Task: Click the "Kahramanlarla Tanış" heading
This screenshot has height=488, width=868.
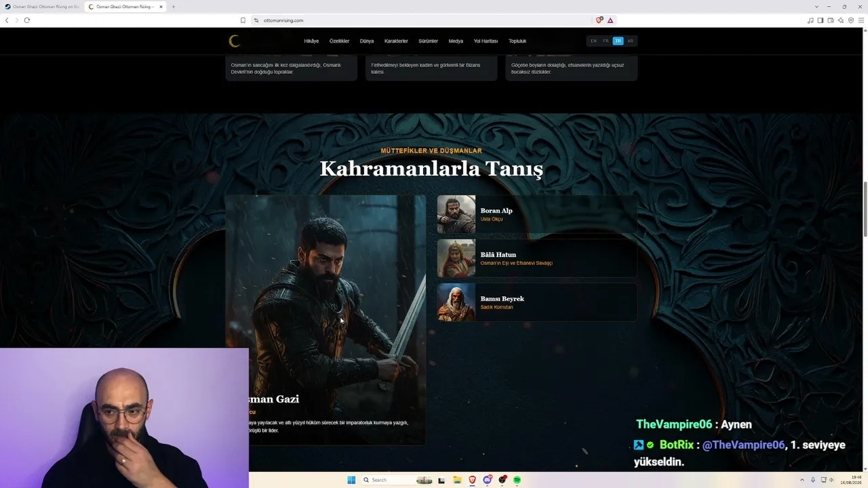Action: (431, 168)
